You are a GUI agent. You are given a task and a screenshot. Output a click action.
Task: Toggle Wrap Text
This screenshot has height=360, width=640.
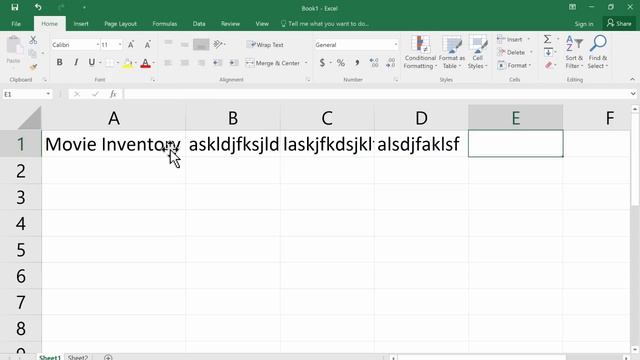[x=265, y=44]
